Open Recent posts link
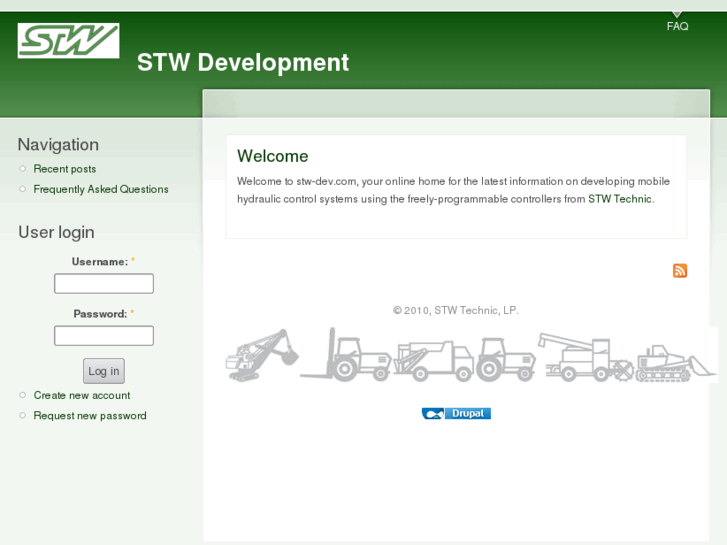 pos(65,169)
